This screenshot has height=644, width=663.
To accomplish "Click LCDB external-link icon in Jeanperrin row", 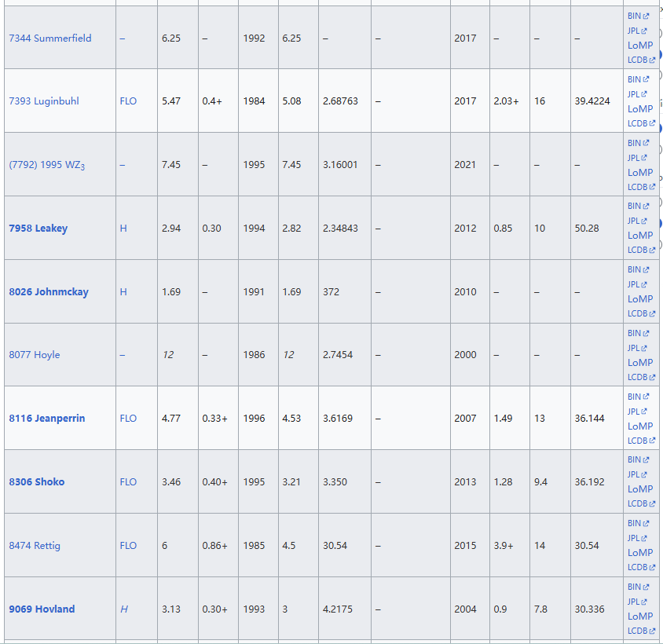I will coord(651,441).
